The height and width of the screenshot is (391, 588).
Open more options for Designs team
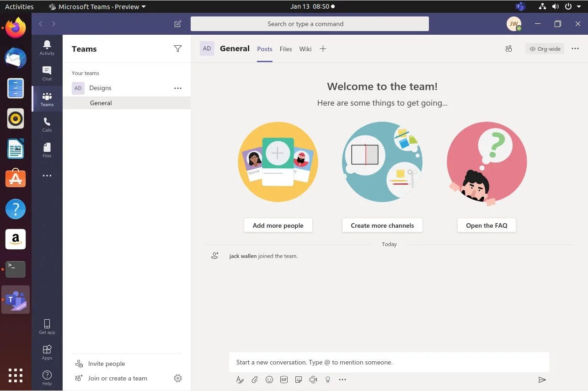click(178, 88)
